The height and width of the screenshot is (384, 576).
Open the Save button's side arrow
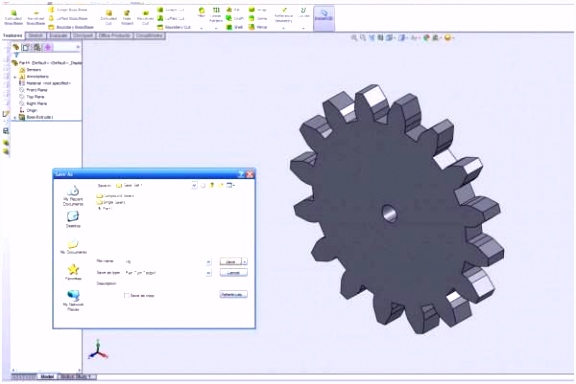[245, 262]
